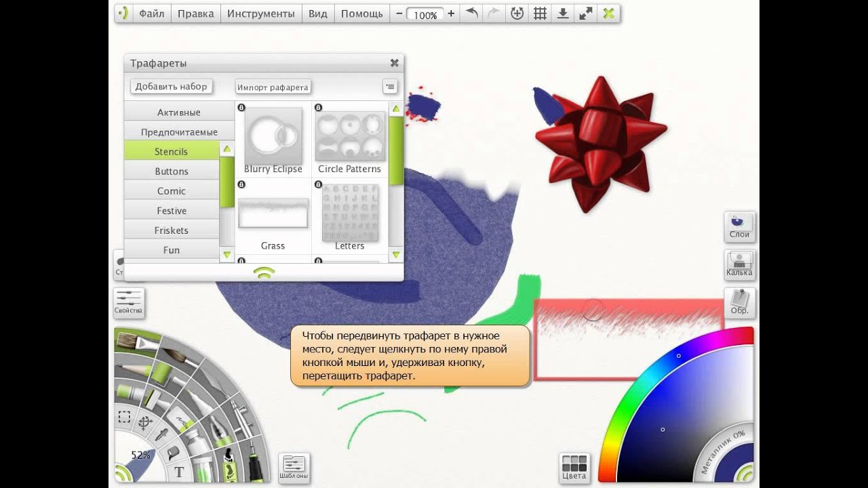
Task: Open the Правка menu
Action: point(195,14)
